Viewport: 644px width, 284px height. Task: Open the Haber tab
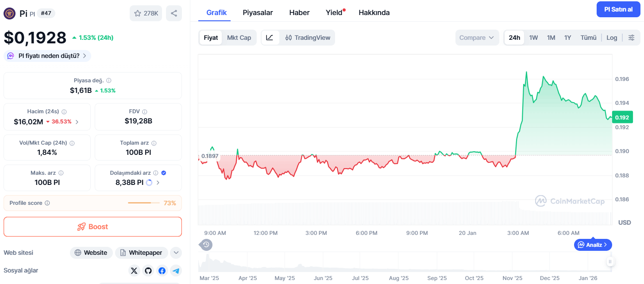tap(299, 12)
